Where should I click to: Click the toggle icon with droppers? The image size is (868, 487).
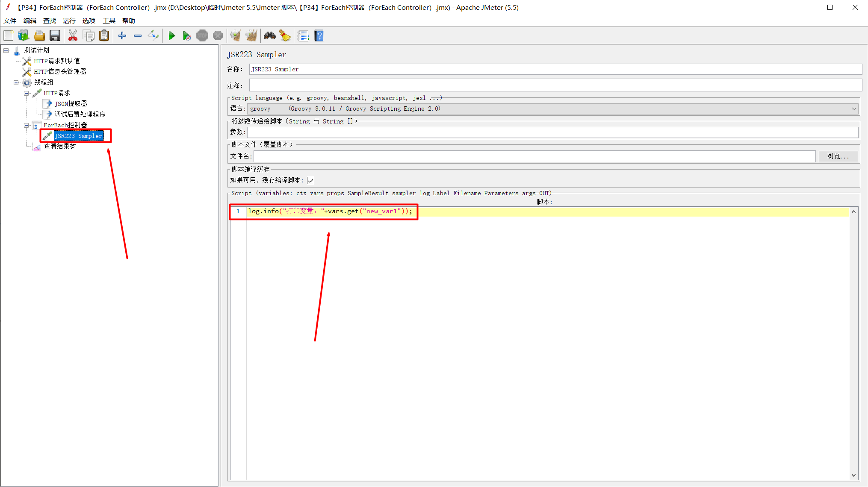(153, 36)
